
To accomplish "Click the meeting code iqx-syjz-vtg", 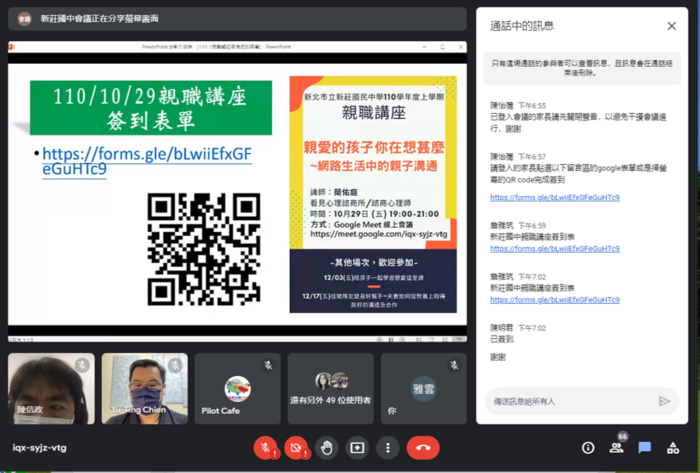I will coord(39,448).
